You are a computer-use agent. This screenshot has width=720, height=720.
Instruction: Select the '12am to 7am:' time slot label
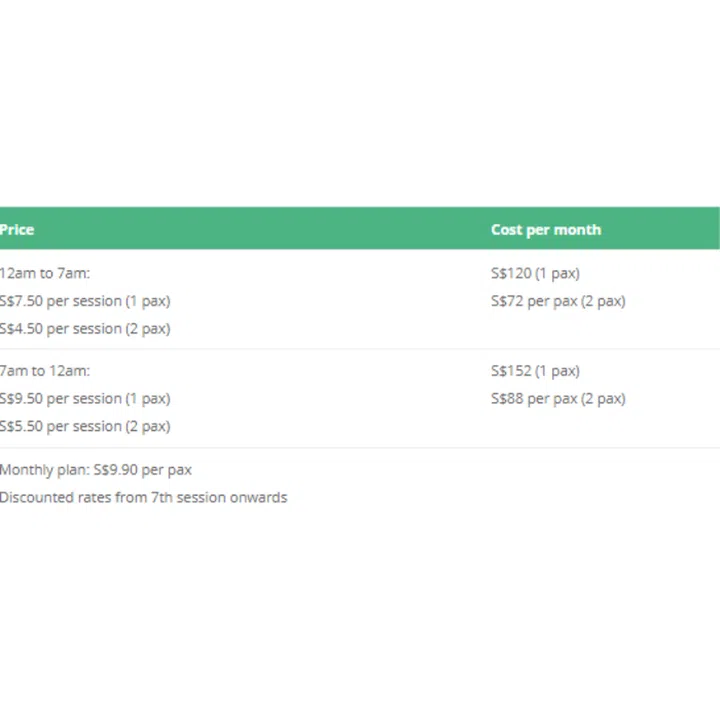point(45,273)
